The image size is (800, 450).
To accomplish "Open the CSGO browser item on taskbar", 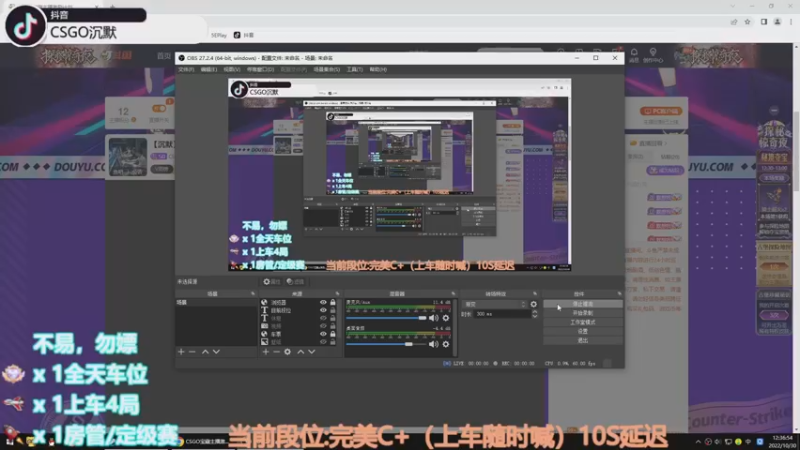I will [x=202, y=441].
